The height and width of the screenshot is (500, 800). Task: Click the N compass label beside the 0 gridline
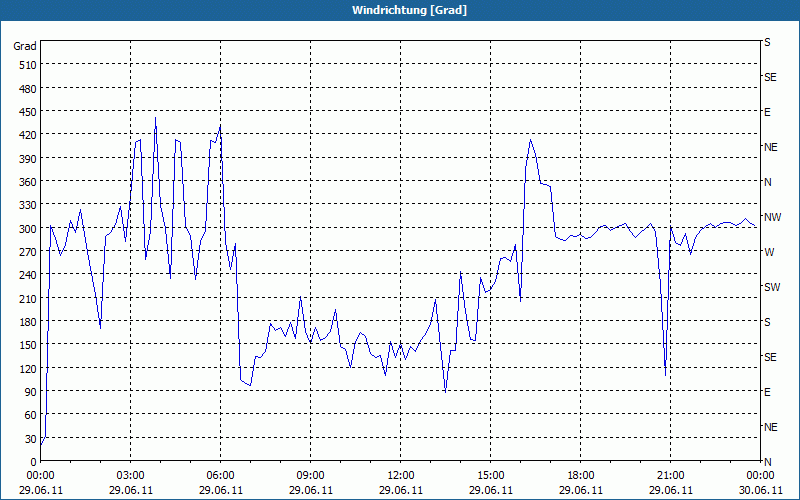[x=767, y=462]
